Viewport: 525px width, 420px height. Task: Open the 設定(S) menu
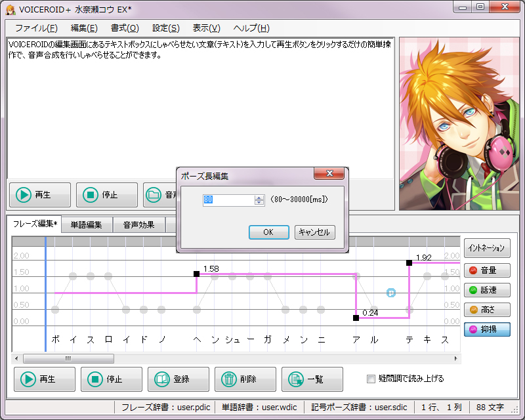(166, 28)
